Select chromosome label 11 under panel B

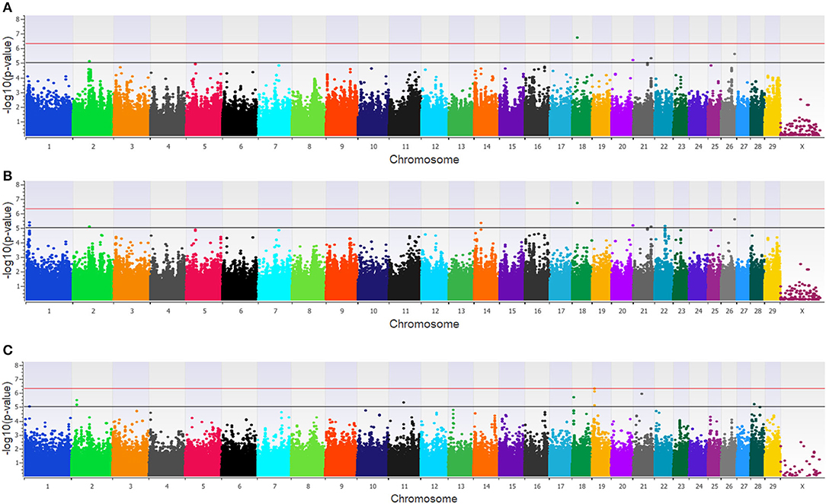[405, 311]
